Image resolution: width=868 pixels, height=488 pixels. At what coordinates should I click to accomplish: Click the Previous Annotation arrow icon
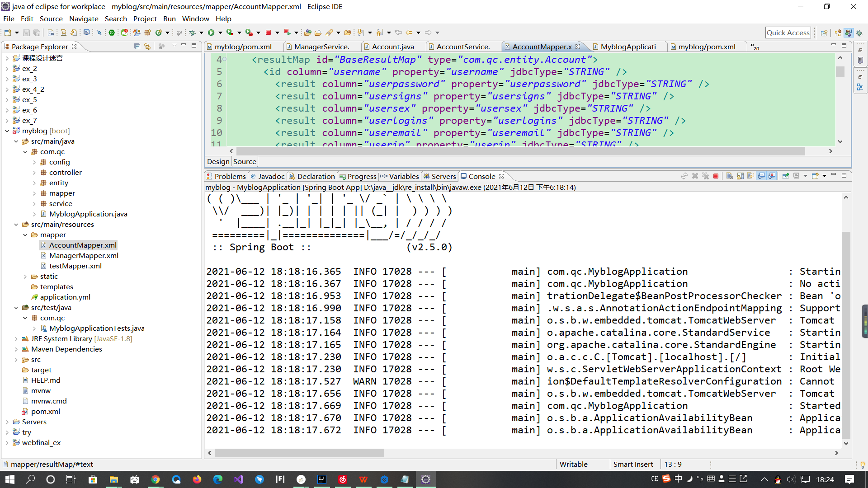(379, 33)
